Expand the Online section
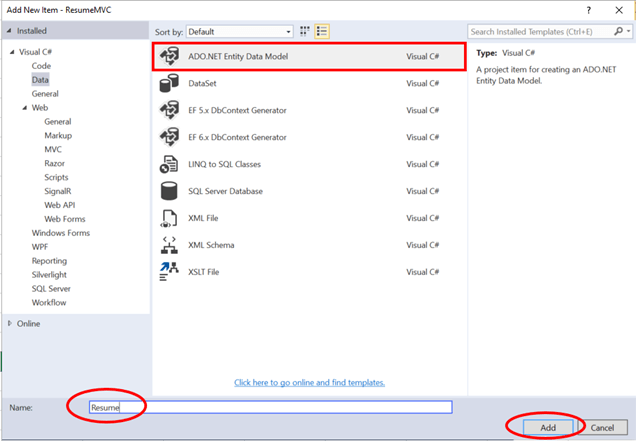 click(10, 323)
